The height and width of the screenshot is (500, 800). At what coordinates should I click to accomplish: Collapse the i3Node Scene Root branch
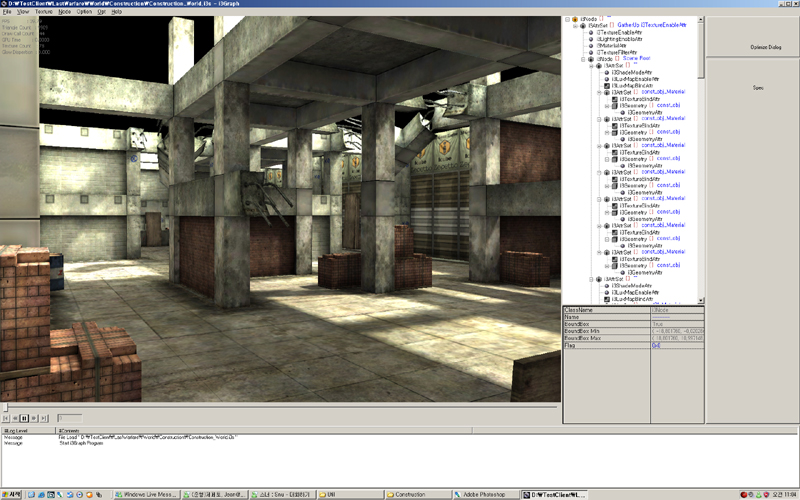point(582,59)
